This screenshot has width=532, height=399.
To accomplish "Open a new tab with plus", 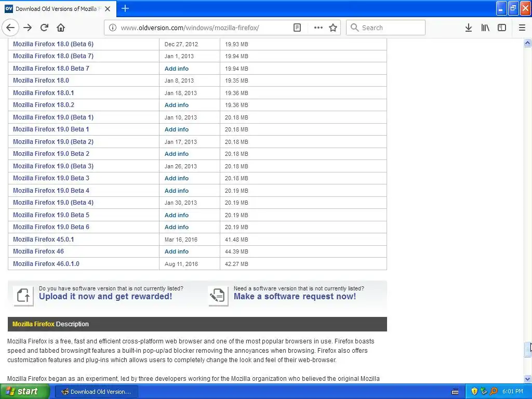I will click(x=125, y=8).
